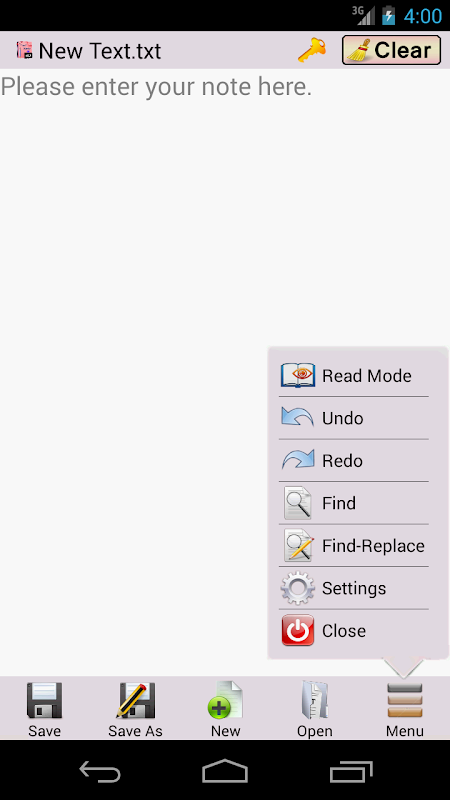The height and width of the screenshot is (800, 450).
Task: Enable Read Mode from the menu
Action: click(x=354, y=376)
